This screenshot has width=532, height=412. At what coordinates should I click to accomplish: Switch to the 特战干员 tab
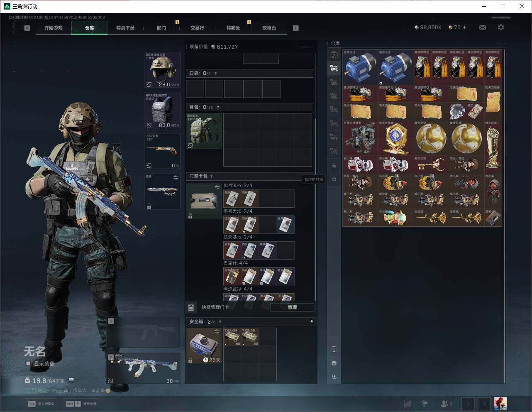(x=125, y=28)
